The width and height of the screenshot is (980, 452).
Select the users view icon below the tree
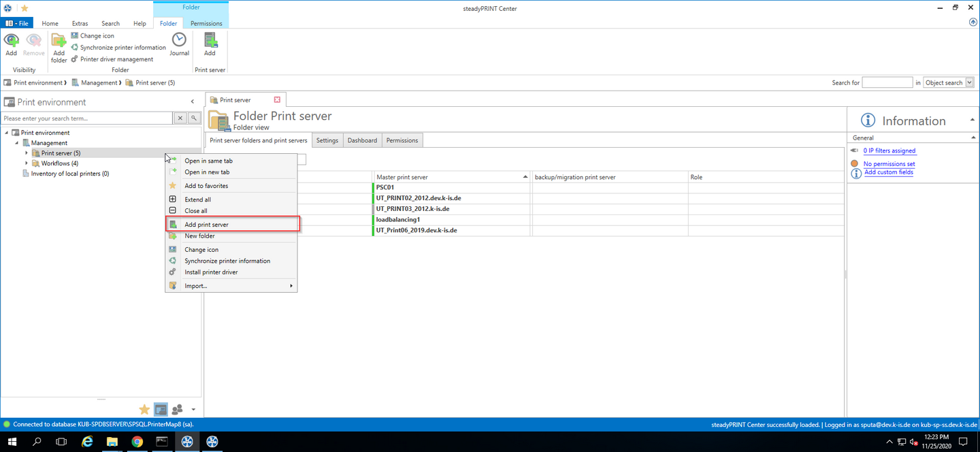pos(177,409)
